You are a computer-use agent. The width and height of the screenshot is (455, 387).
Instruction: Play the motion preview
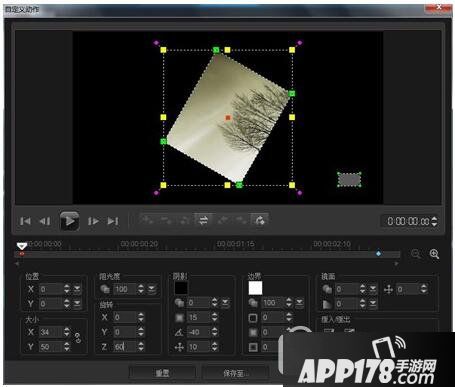69,221
